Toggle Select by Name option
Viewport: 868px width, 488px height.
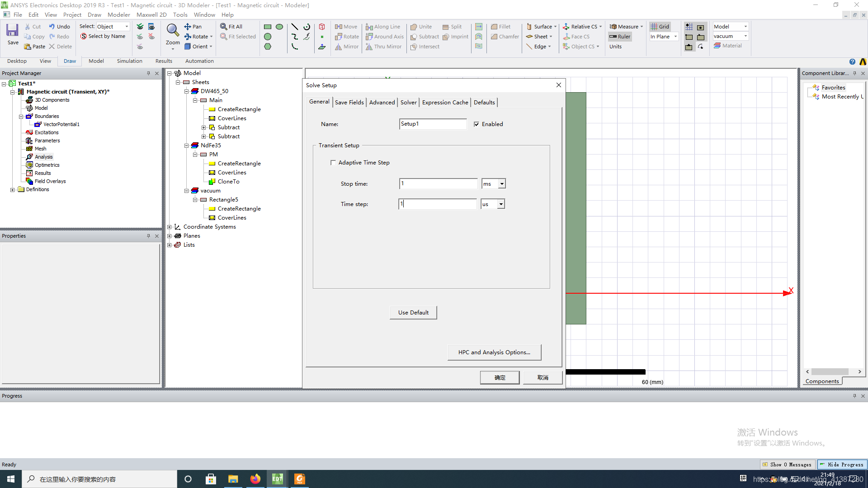pyautogui.click(x=103, y=36)
